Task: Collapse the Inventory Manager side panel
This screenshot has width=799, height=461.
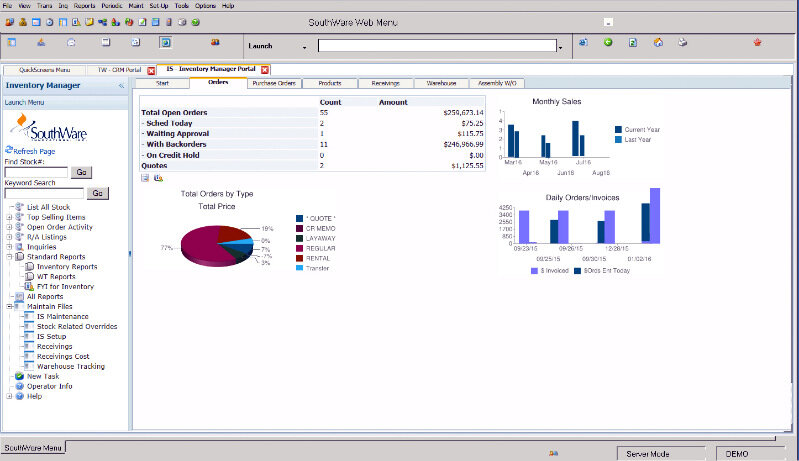Action: [121, 86]
